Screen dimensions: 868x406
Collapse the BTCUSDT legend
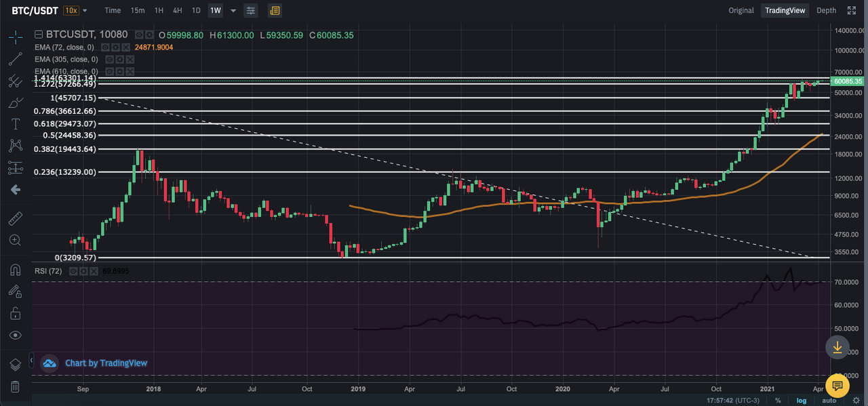coord(39,35)
